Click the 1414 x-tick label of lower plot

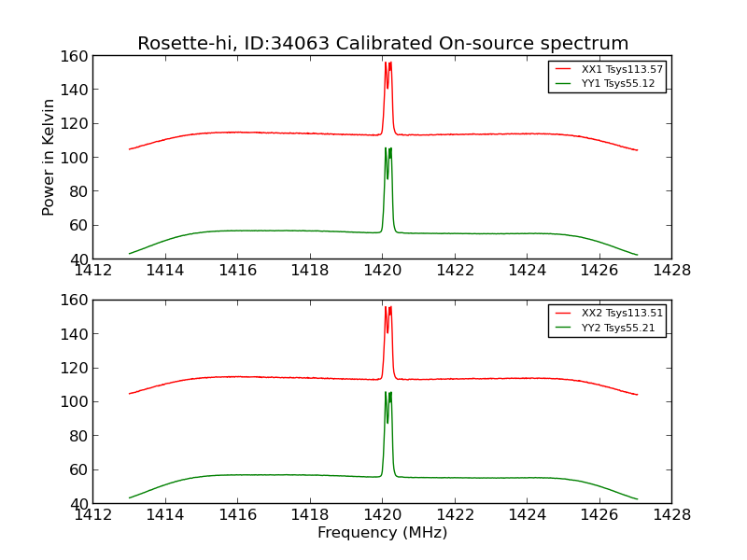[x=165, y=515]
